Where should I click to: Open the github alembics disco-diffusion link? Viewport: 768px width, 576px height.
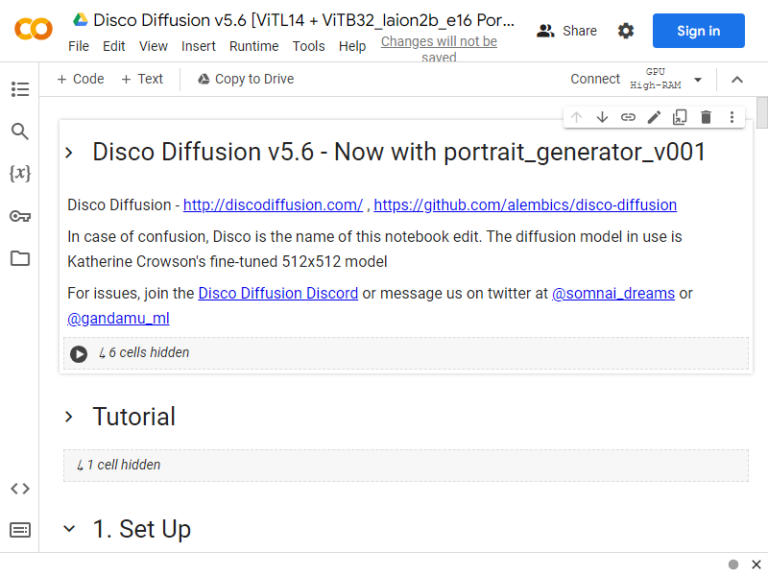click(525, 205)
